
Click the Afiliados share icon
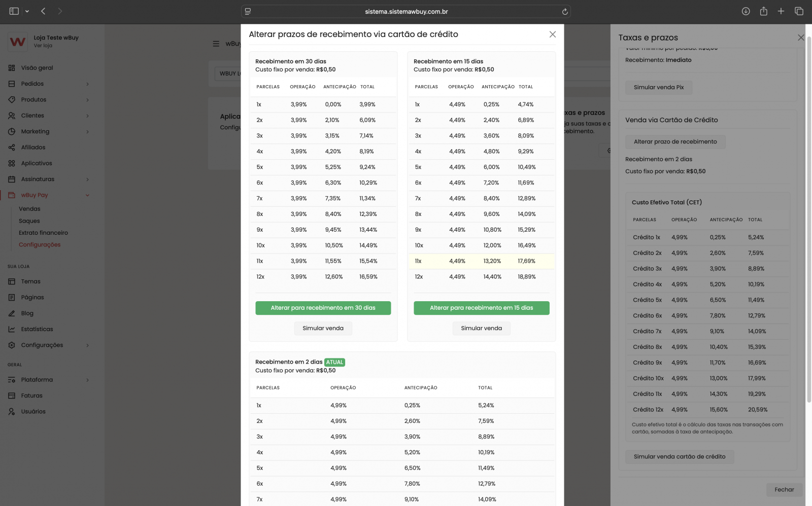coord(12,148)
